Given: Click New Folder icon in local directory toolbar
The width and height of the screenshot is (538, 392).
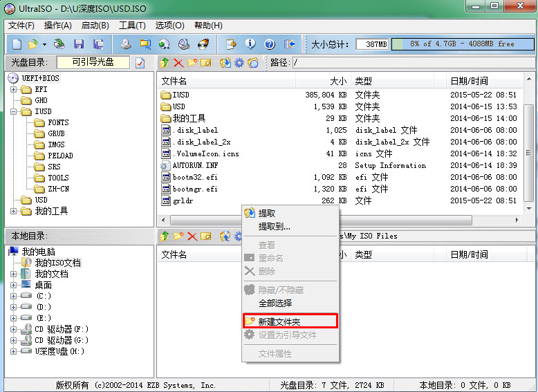Looking at the screenshot, I should coord(178,236).
